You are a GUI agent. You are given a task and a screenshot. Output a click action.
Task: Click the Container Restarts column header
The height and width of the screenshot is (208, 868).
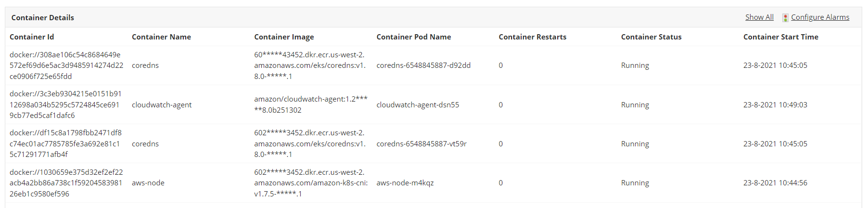(x=532, y=37)
